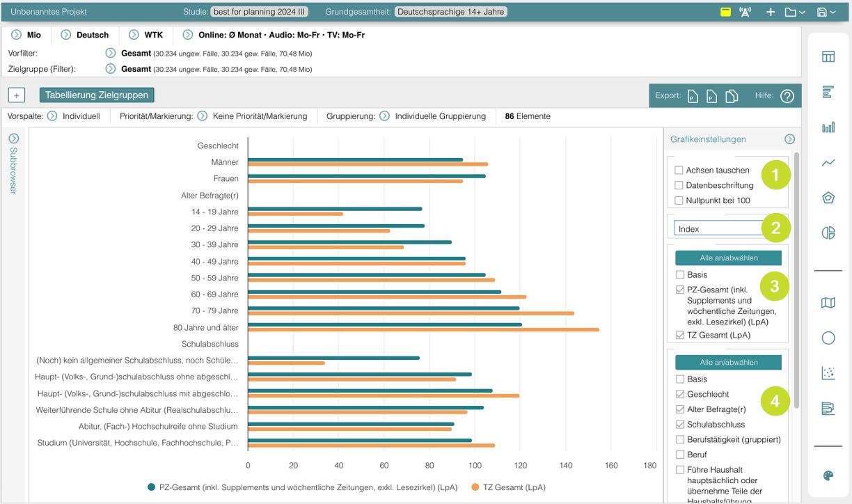852x504 pixels.
Task: Select the Deutsch tab
Action: 85,35
